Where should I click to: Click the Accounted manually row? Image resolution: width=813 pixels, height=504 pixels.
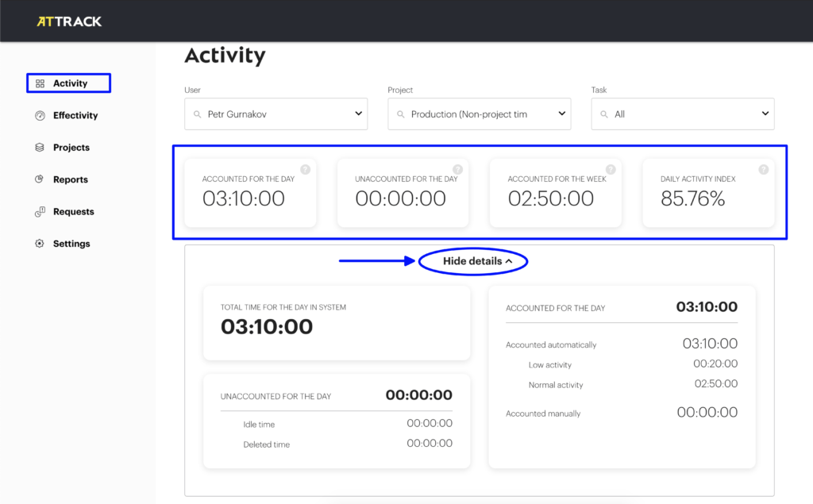[x=622, y=413]
